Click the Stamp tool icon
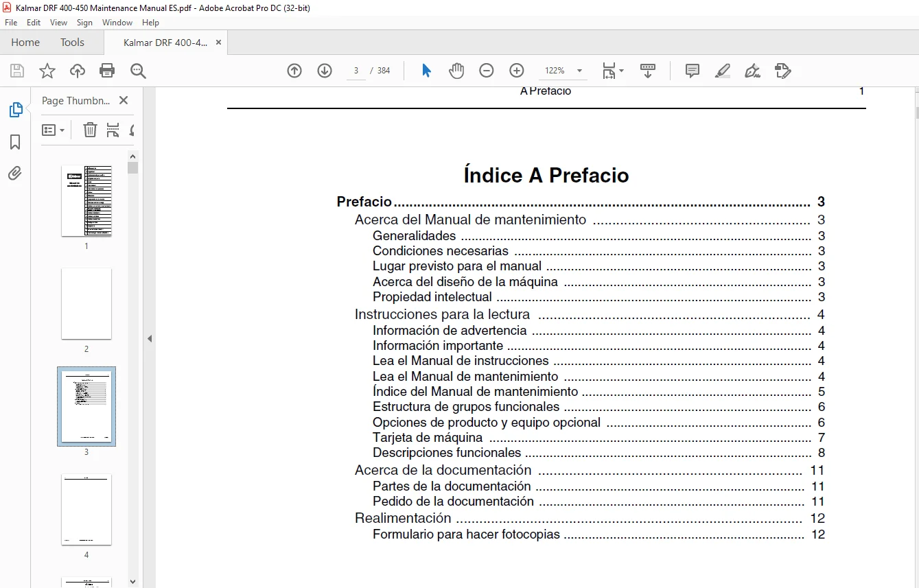This screenshot has height=588, width=919. click(783, 71)
